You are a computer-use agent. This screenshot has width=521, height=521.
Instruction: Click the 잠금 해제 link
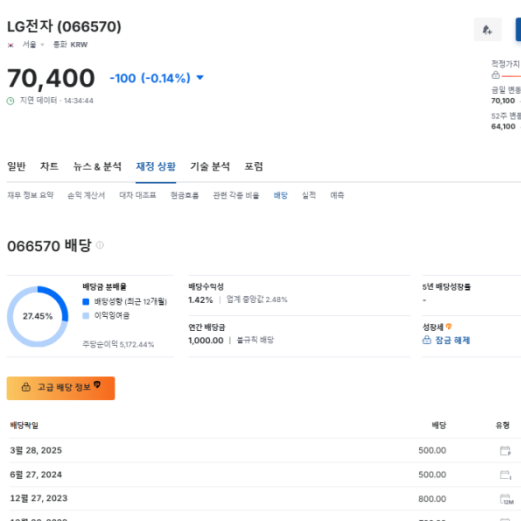click(x=452, y=340)
